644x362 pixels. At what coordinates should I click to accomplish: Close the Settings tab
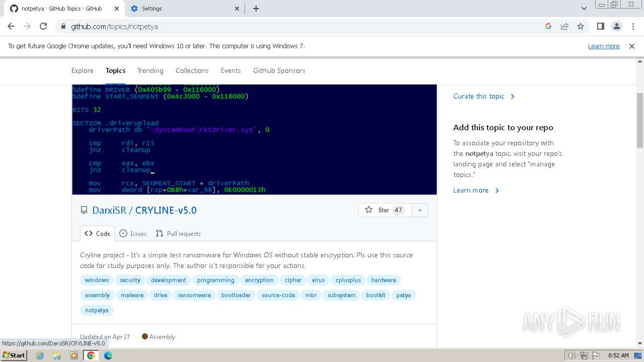pos(237,9)
